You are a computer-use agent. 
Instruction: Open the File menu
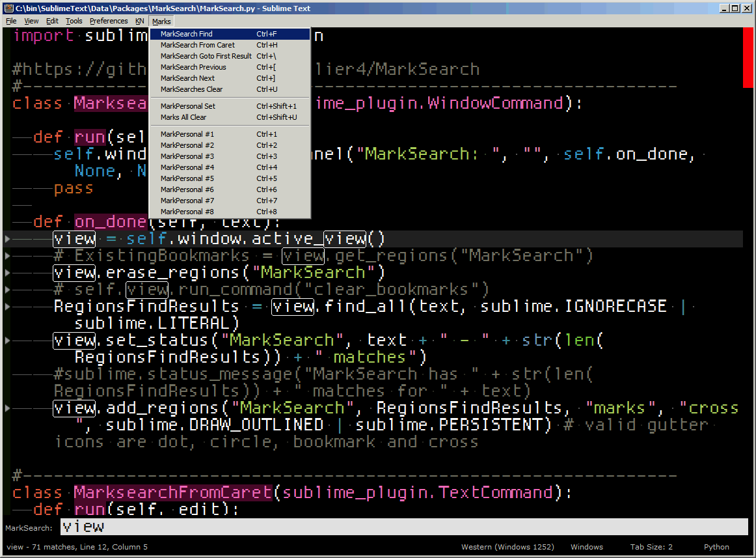pyautogui.click(x=11, y=21)
